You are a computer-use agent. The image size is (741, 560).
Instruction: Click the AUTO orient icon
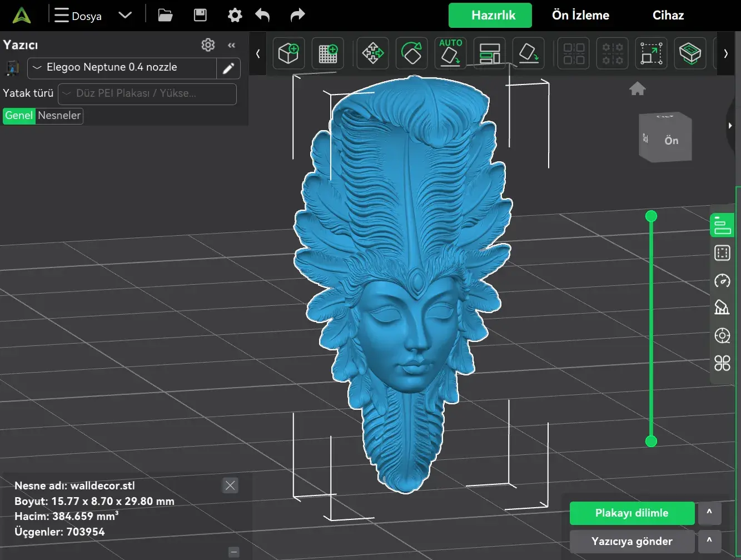(450, 53)
